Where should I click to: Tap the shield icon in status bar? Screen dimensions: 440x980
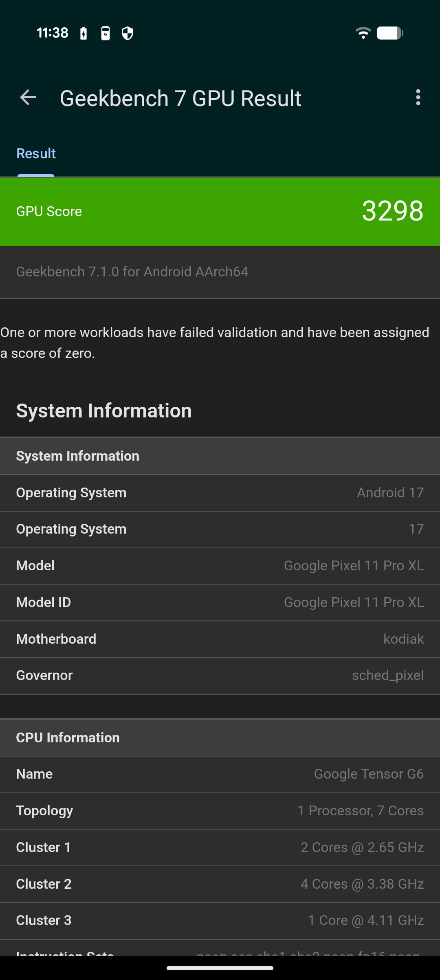(x=128, y=33)
